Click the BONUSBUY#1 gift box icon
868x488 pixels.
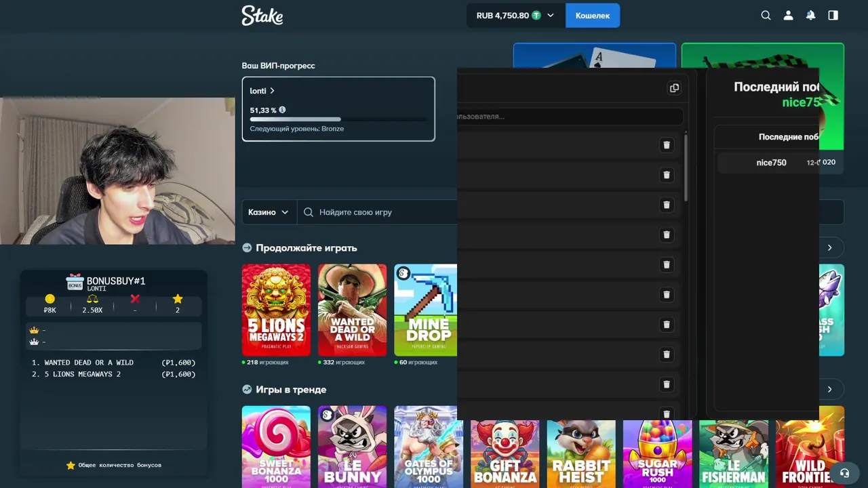[x=75, y=283]
